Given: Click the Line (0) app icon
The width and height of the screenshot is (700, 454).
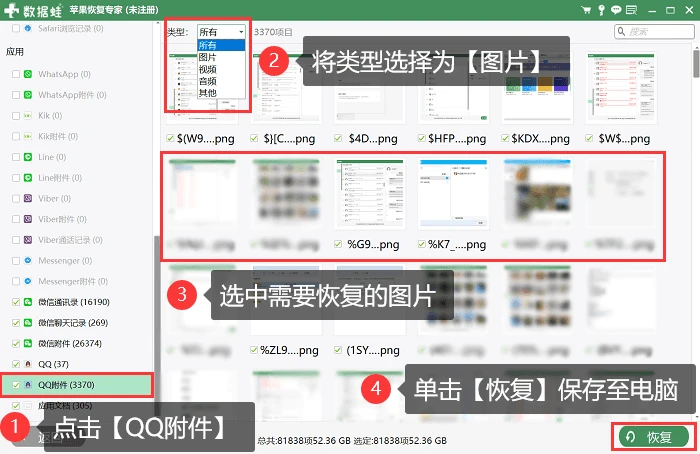Looking at the screenshot, I should point(28,157).
